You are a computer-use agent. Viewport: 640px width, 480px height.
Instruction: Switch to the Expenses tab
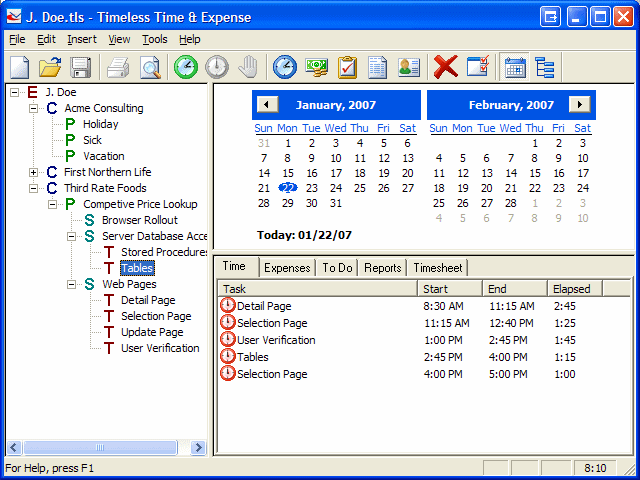(x=286, y=268)
